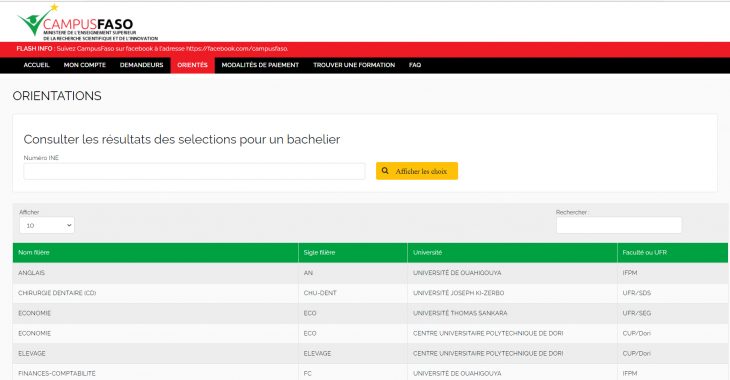Click the CampusFaso logo
This screenshot has height=380, width=730.
point(87,22)
